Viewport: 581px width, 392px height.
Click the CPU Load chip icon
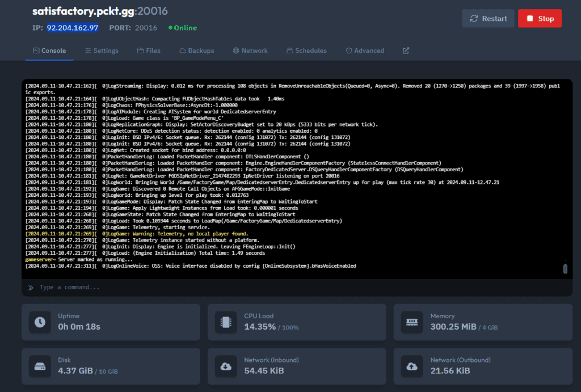[226, 322]
